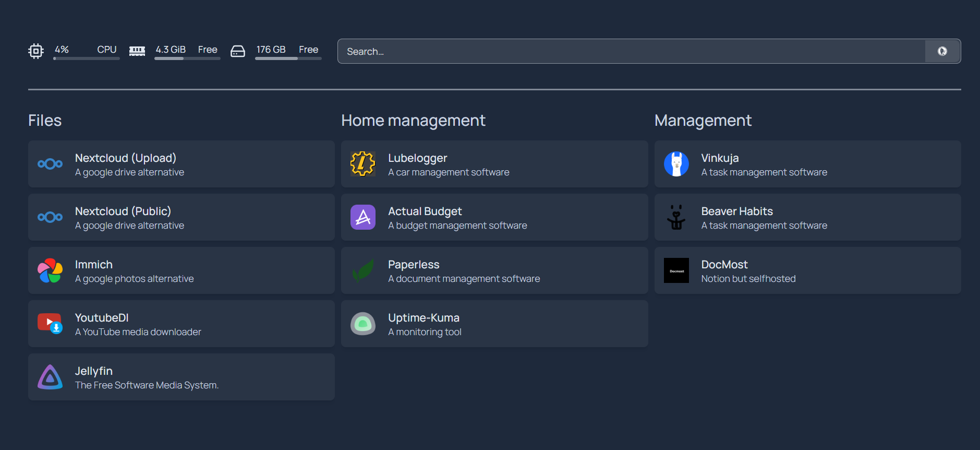The image size is (980, 450).
Task: Click the CPU chip icon
Action: click(36, 51)
